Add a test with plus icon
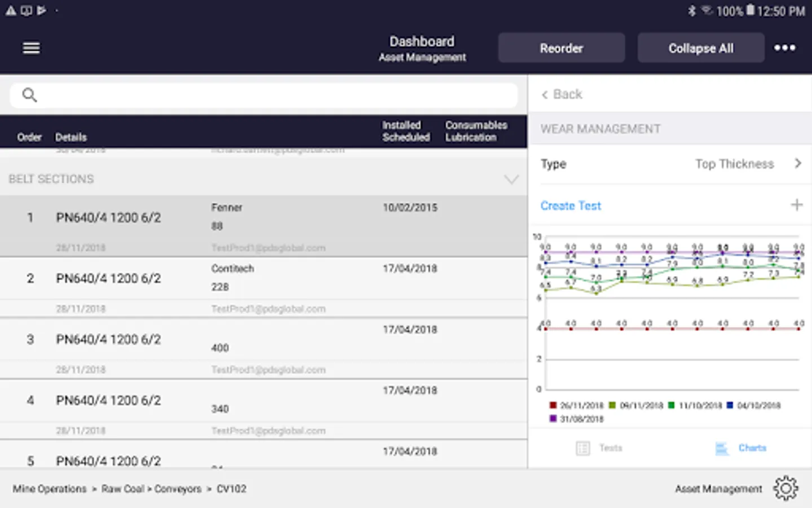This screenshot has height=508, width=812. tap(796, 205)
